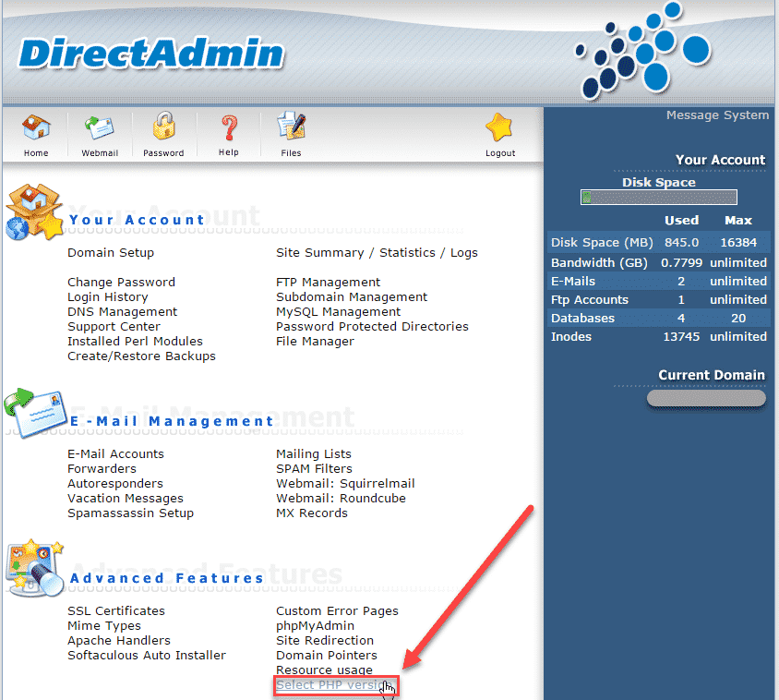Open Apache Handlers

tap(119, 640)
